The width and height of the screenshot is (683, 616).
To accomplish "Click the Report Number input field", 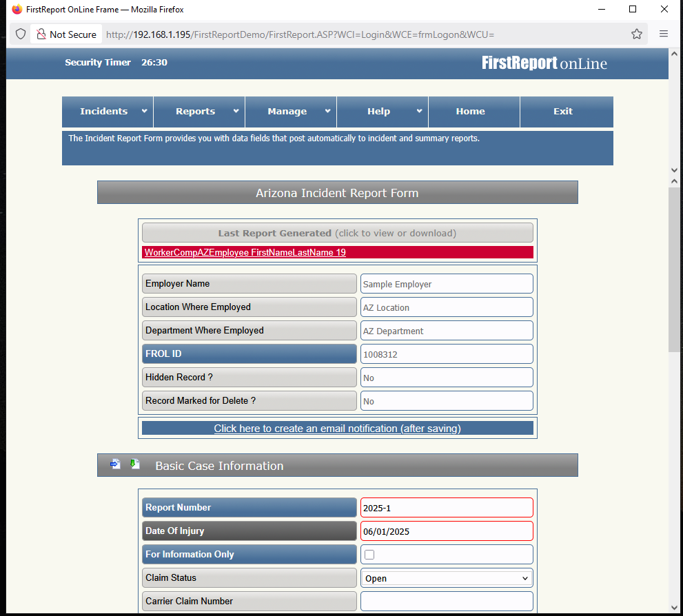I will tap(446, 508).
